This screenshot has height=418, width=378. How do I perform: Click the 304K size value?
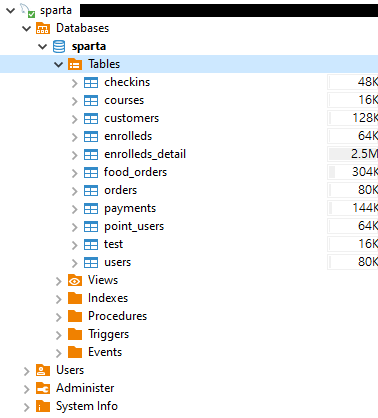coord(365,172)
